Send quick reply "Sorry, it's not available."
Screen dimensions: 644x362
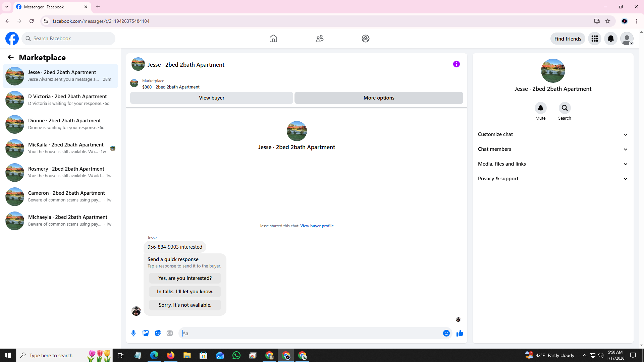click(185, 305)
